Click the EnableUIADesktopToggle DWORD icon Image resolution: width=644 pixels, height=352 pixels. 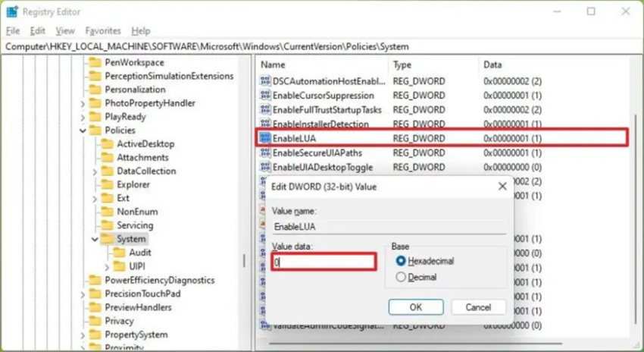(x=265, y=168)
